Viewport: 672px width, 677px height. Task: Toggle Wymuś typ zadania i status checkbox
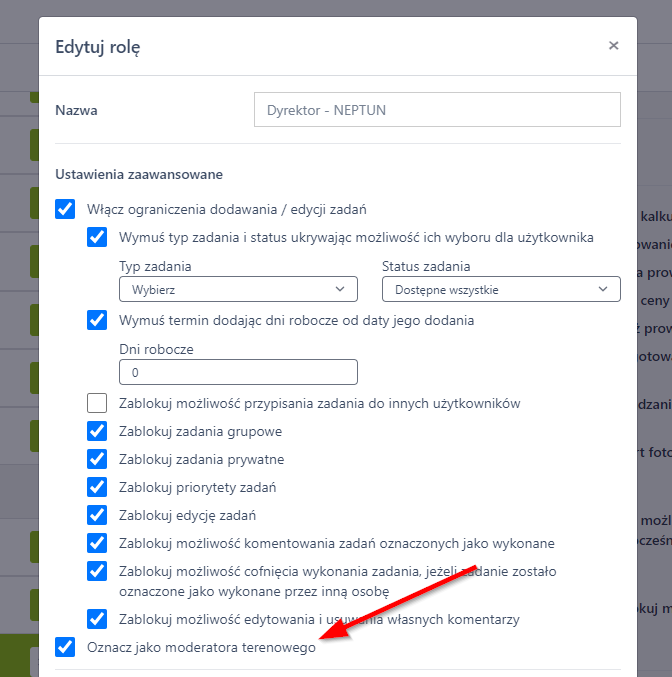pos(97,238)
